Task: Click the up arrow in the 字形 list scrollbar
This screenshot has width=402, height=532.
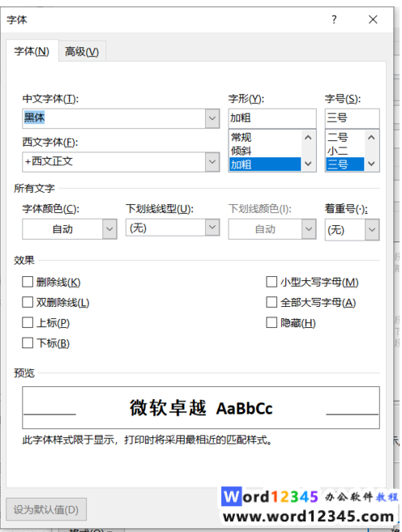Action: point(308,138)
